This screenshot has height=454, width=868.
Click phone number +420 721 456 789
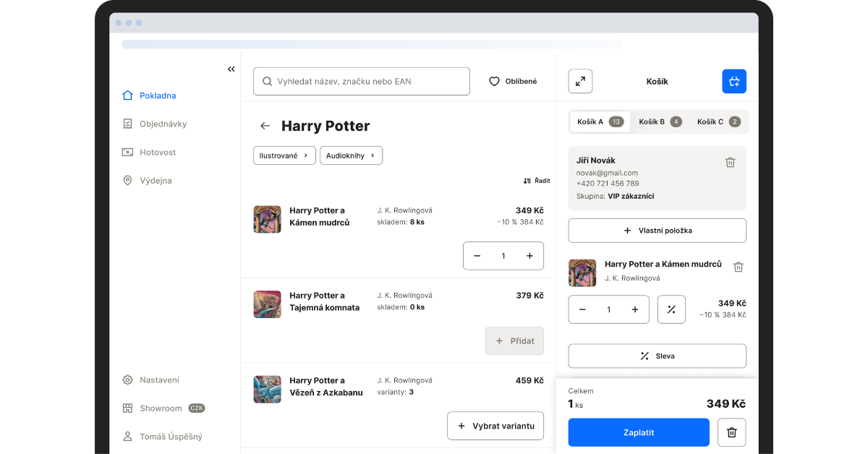(x=608, y=184)
